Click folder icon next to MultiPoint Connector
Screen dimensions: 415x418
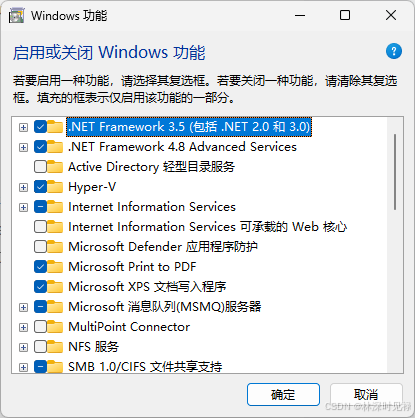(55, 327)
